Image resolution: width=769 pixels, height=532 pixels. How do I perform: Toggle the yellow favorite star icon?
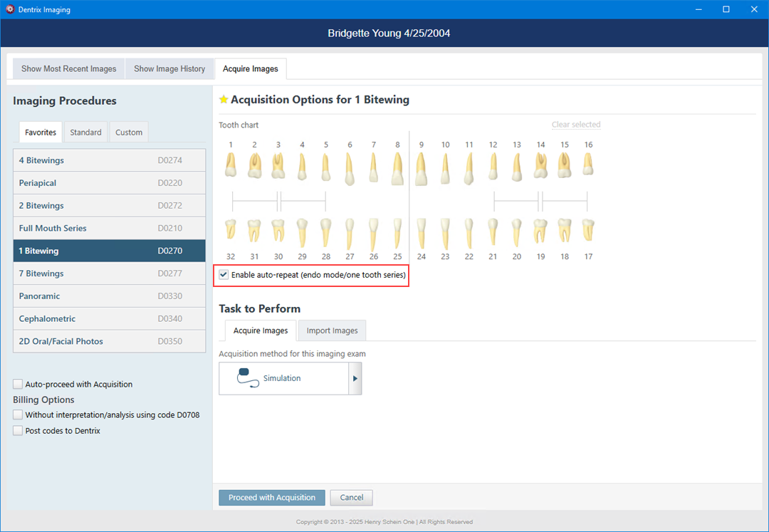pyautogui.click(x=224, y=100)
